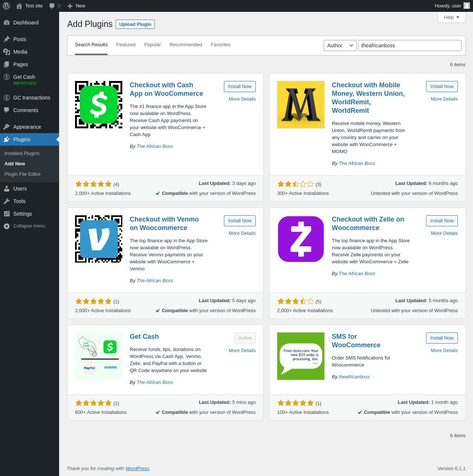Open Checkout with Zelle on Woocommerce title
The image size is (473, 476).
368,224
